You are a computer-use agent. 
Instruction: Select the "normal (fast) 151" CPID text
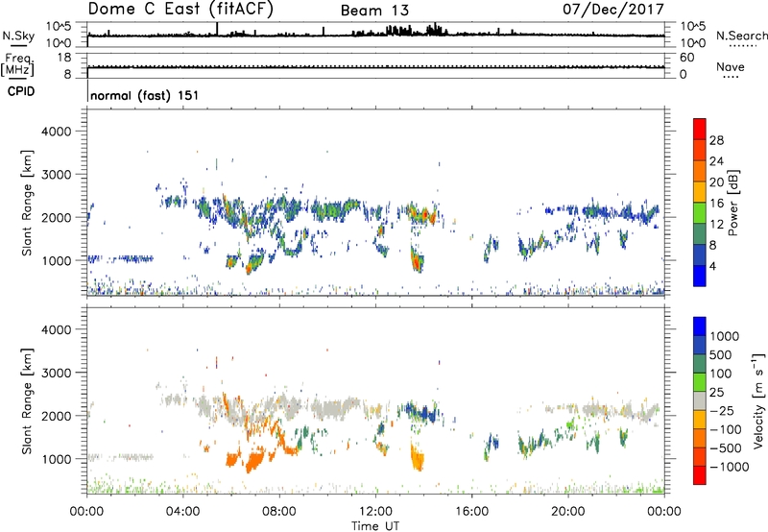(x=145, y=95)
